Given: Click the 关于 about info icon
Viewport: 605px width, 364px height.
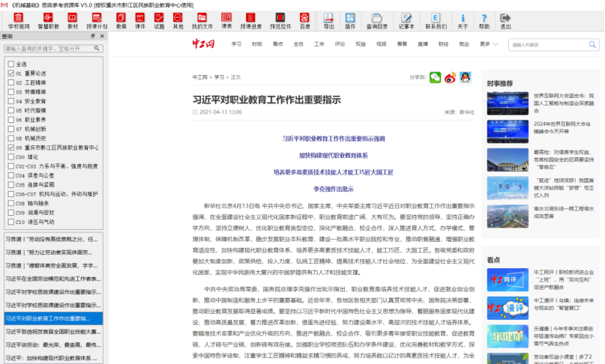Looking at the screenshot, I should (463, 21).
